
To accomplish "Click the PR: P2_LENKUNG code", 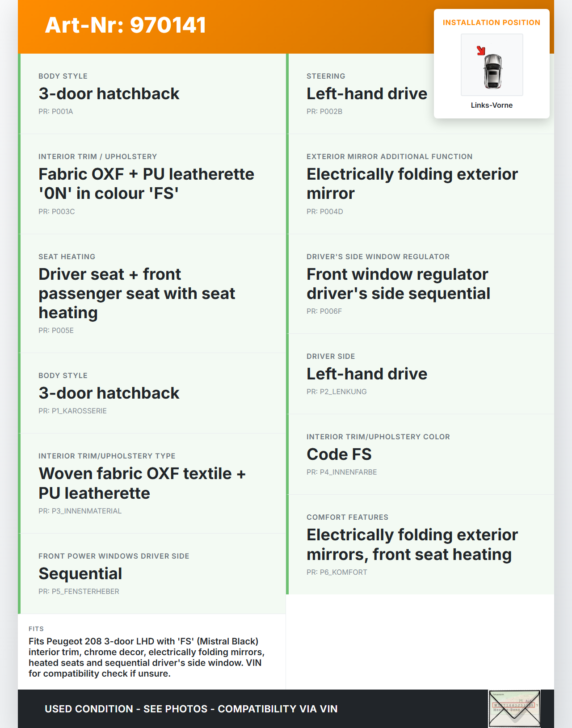I will (336, 391).
